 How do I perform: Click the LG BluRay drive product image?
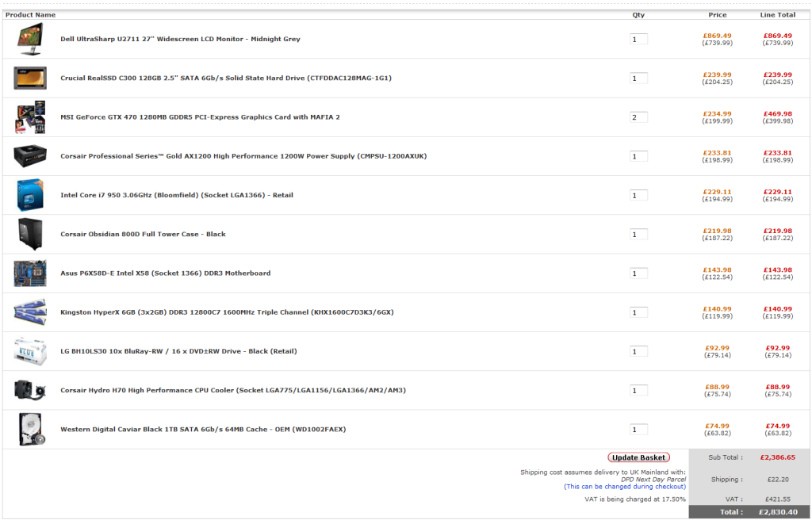pos(30,351)
